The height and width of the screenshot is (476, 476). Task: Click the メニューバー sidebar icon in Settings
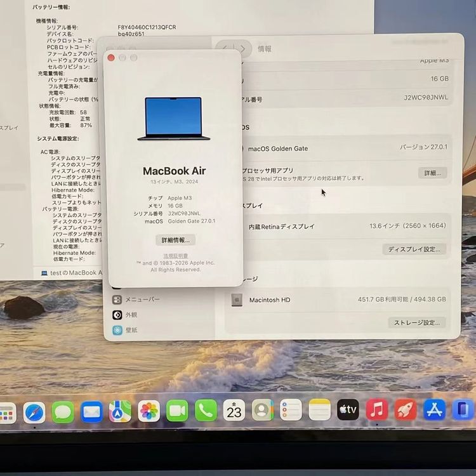pyautogui.click(x=117, y=300)
